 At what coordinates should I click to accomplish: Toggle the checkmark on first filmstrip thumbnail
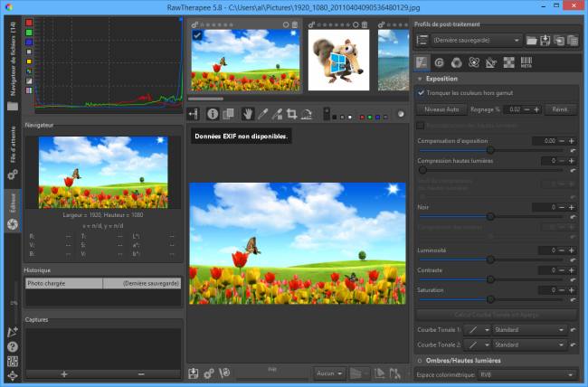(x=198, y=35)
